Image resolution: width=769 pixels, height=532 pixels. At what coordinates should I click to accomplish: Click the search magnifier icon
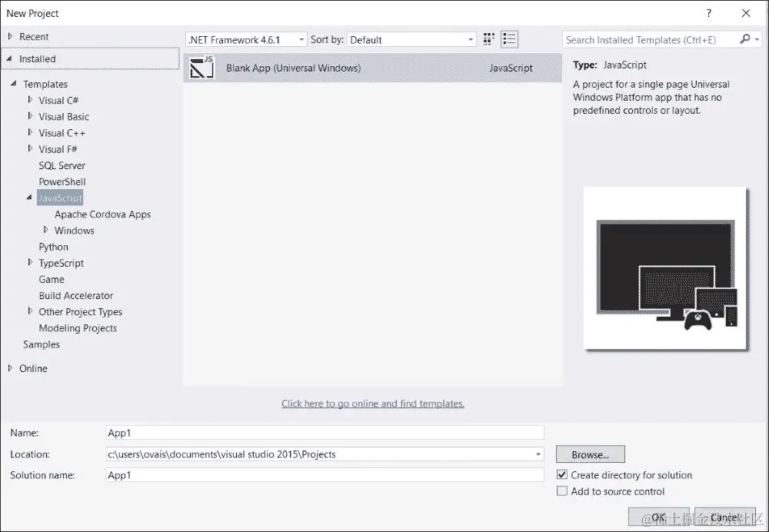(x=743, y=39)
